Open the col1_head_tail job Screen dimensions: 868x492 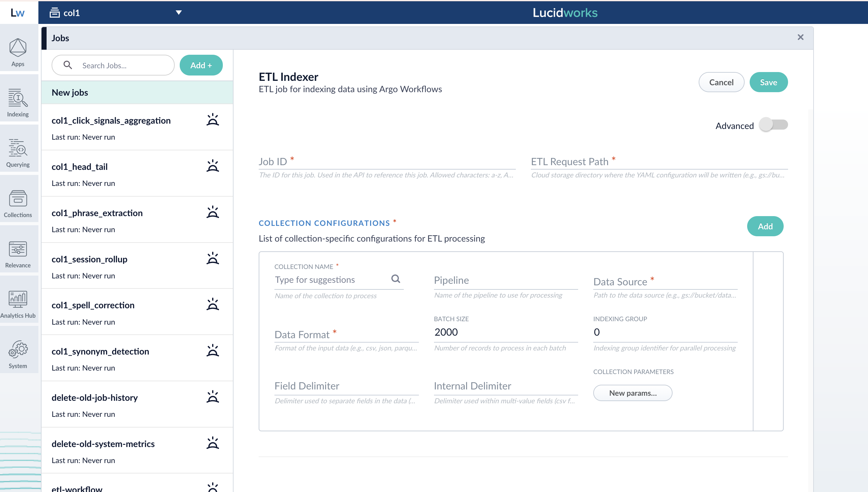(x=137, y=174)
